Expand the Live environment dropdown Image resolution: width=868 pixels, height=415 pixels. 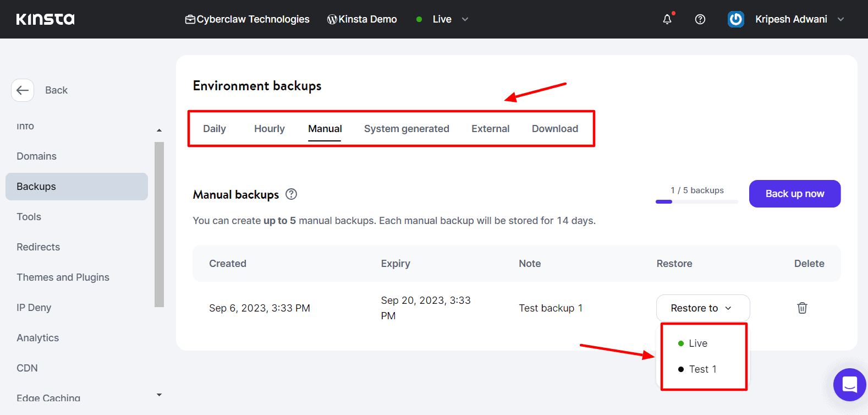465,19
